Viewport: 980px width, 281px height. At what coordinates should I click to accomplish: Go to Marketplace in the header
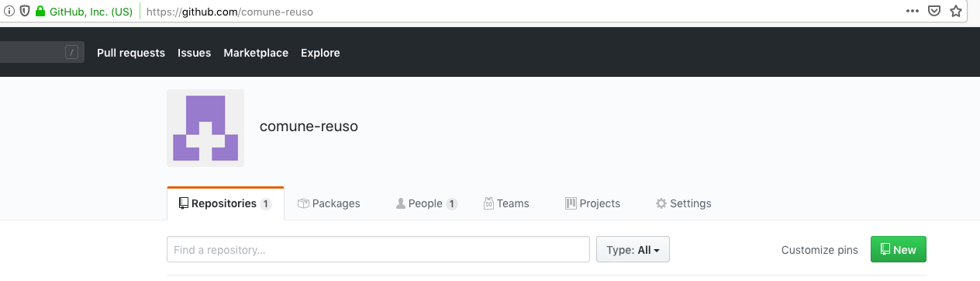click(256, 53)
